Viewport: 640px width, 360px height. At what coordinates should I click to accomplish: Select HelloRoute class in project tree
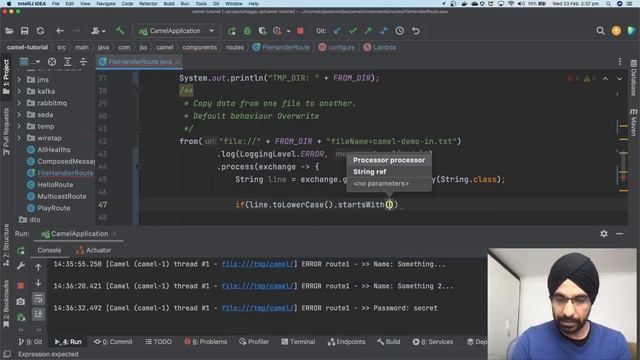(x=55, y=185)
